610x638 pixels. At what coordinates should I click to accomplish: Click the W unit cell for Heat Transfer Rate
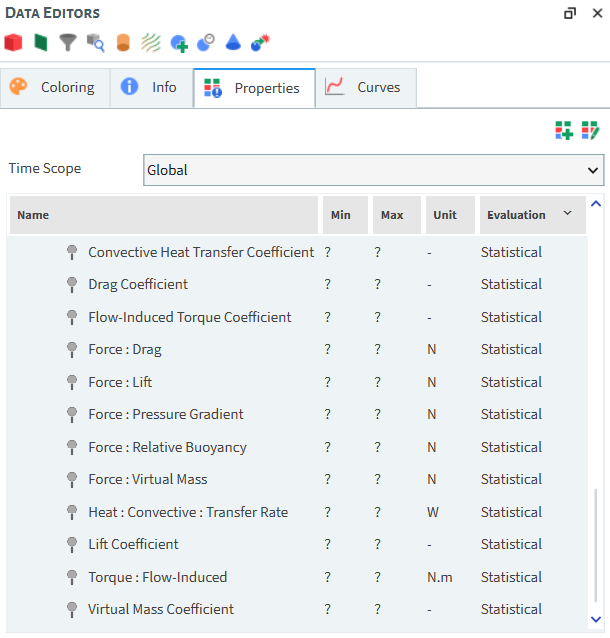(433, 512)
